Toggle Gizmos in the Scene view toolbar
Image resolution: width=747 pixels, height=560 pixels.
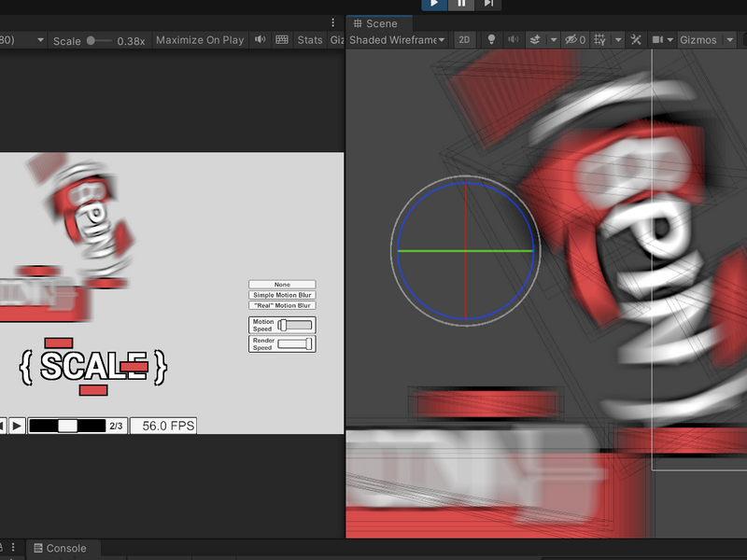pyautogui.click(x=698, y=40)
